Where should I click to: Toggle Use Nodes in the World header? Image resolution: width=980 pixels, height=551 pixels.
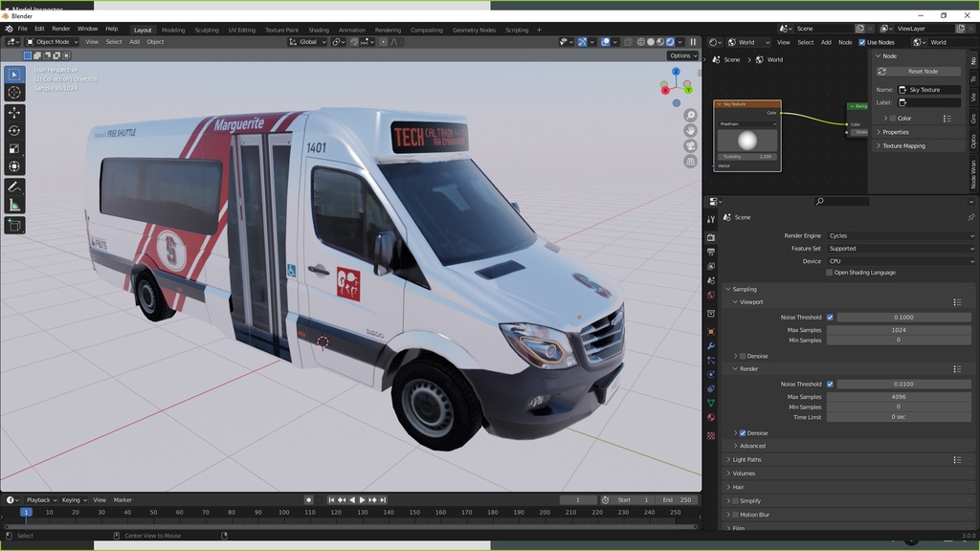click(x=861, y=42)
